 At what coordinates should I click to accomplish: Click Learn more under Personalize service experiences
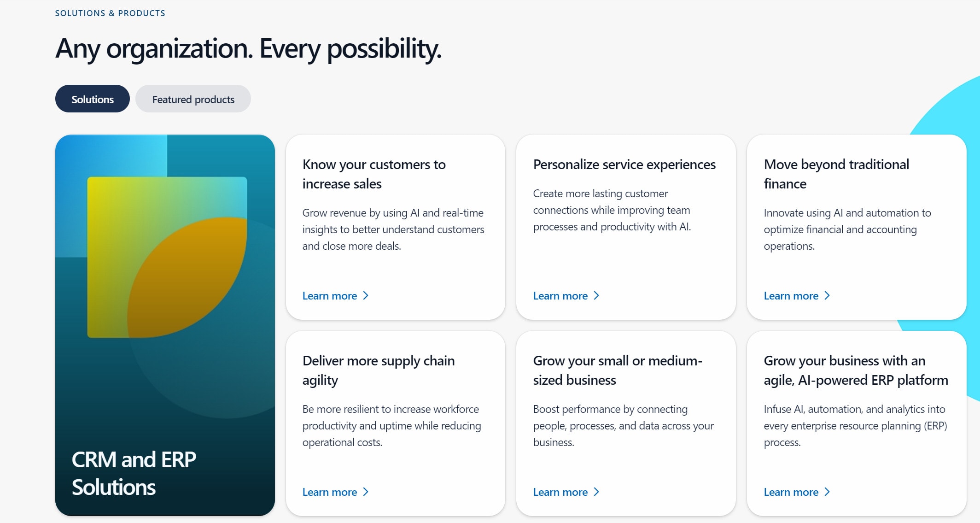(560, 296)
